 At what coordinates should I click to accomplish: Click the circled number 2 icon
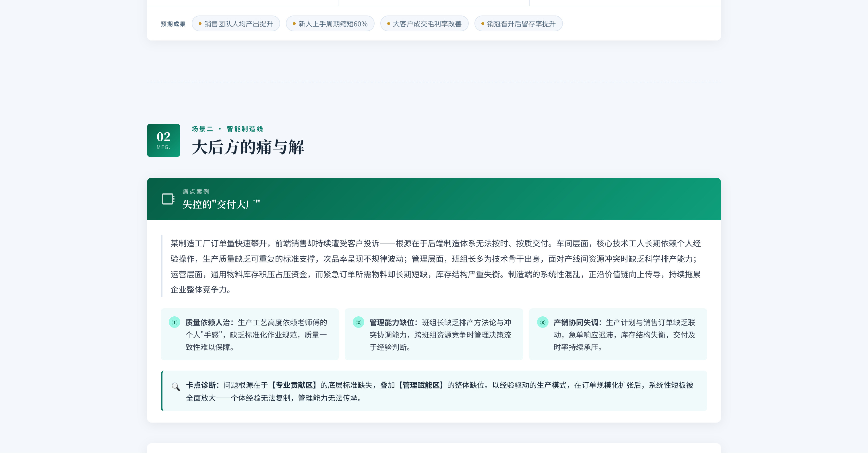point(358,322)
